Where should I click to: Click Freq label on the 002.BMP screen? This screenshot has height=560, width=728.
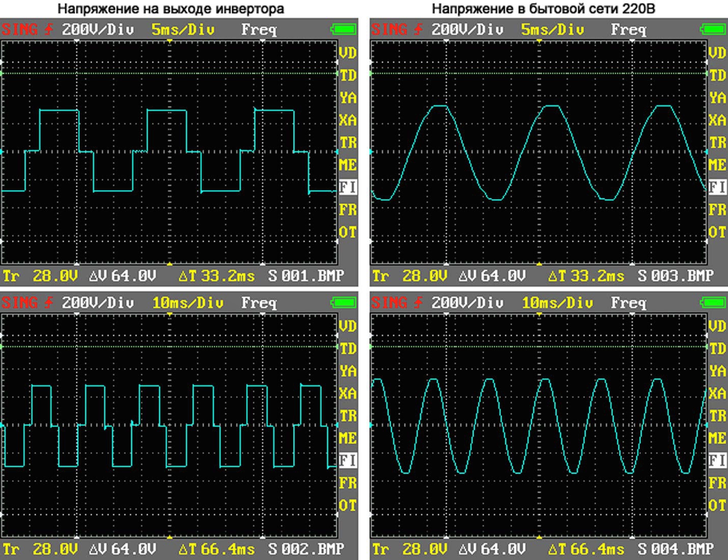click(x=259, y=303)
